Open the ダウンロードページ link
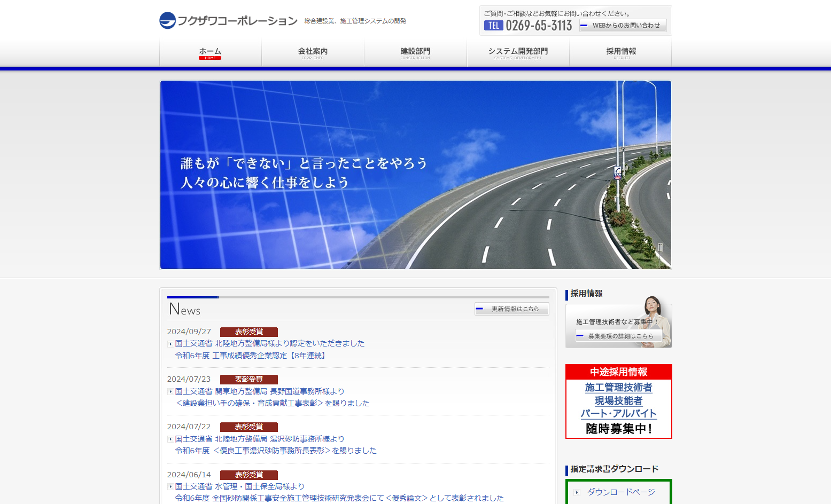Screen dimensions: 831x504 [x=621, y=492]
